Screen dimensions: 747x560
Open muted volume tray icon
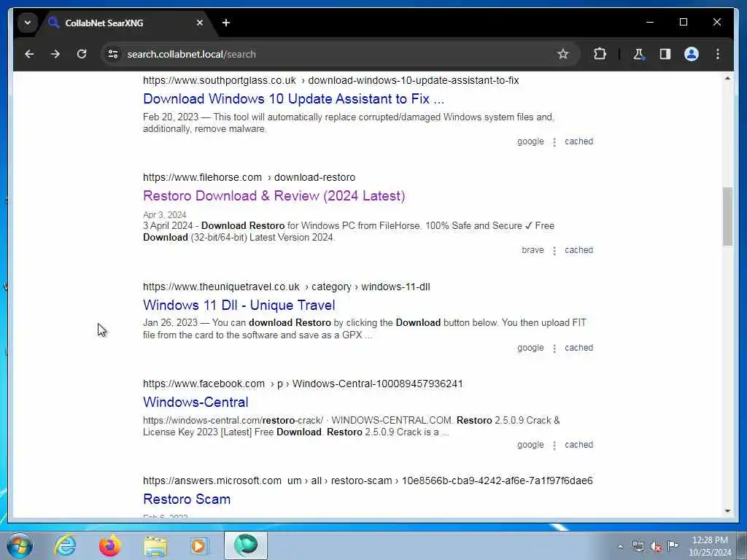point(656,546)
